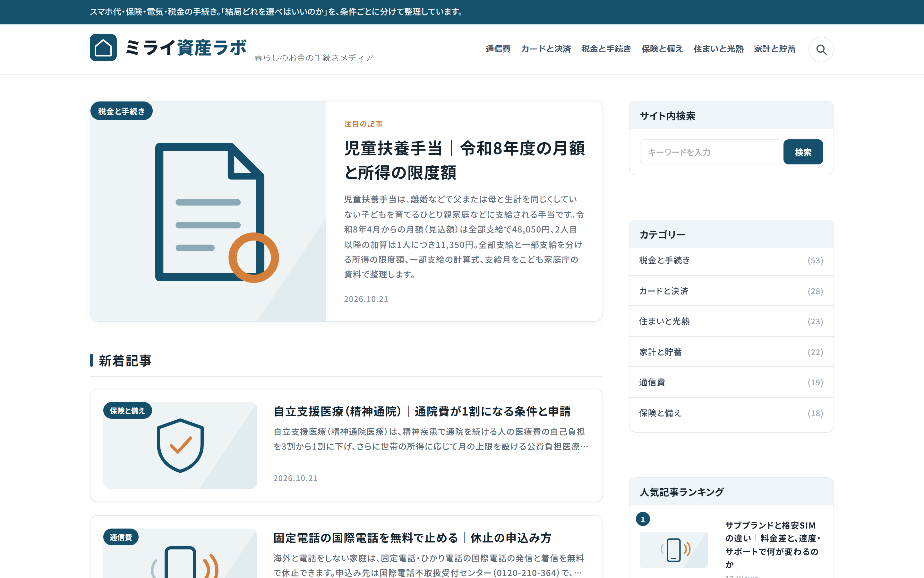Click the 人気記事ランキング widget heading
This screenshot has height=578, width=924.
tap(681, 492)
